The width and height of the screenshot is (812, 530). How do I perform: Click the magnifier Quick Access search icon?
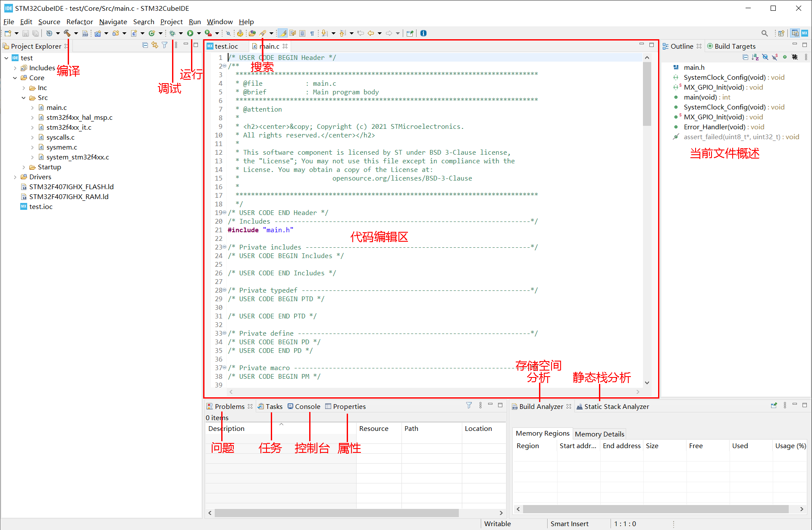765,33
